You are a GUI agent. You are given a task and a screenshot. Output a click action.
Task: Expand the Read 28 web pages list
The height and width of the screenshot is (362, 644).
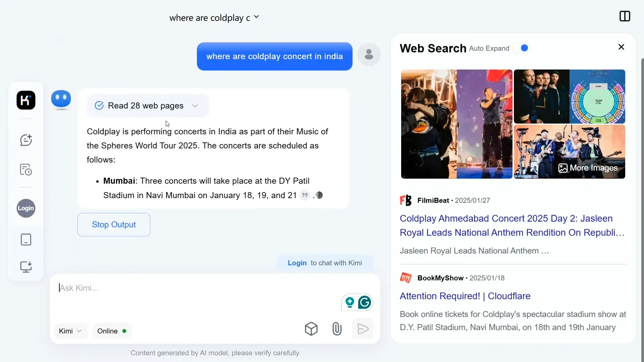click(x=148, y=106)
